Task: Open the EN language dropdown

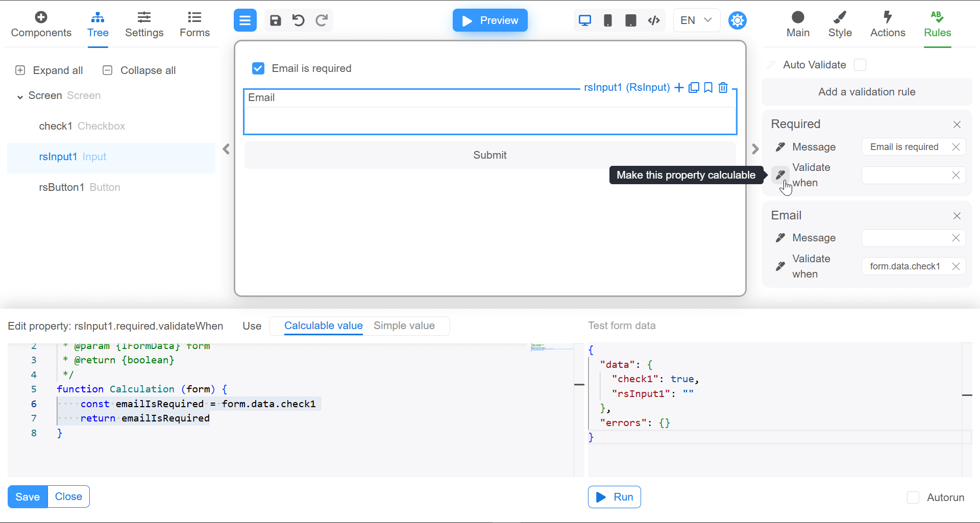Action: [x=696, y=20]
